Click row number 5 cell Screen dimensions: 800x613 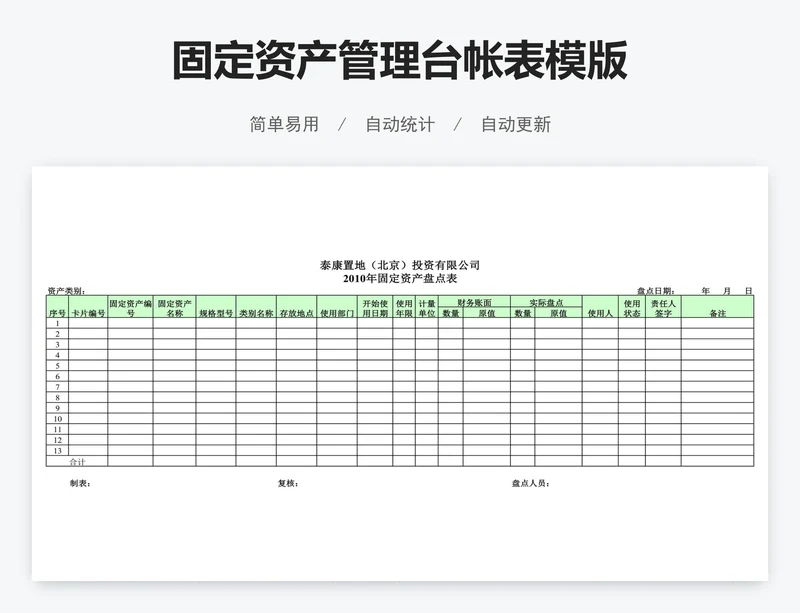point(57,365)
